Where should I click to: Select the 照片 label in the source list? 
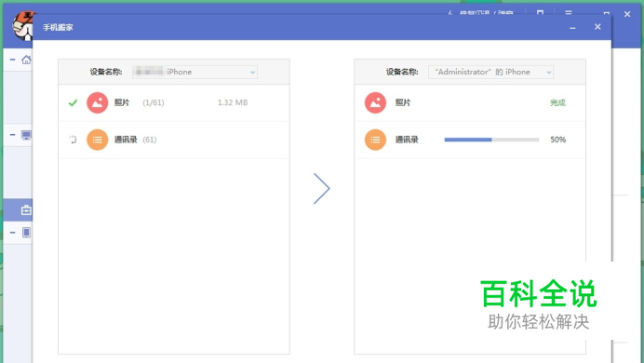coord(122,102)
